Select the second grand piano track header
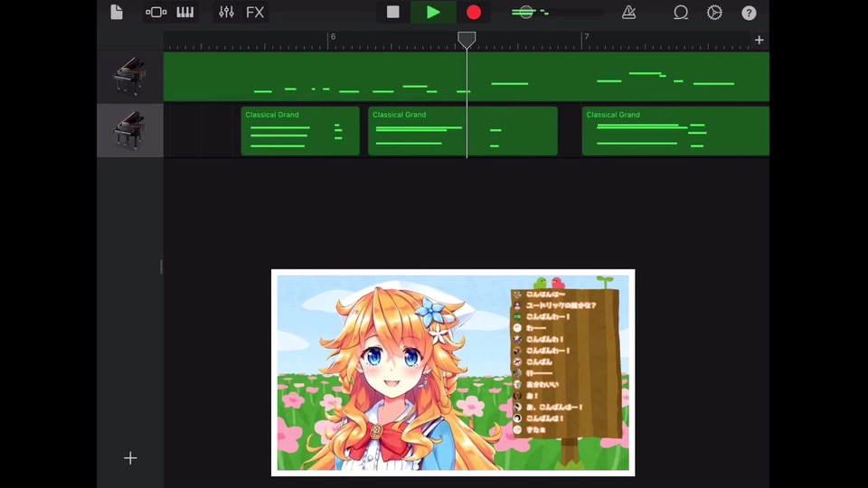This screenshot has width=868, height=488. pyautogui.click(x=130, y=130)
